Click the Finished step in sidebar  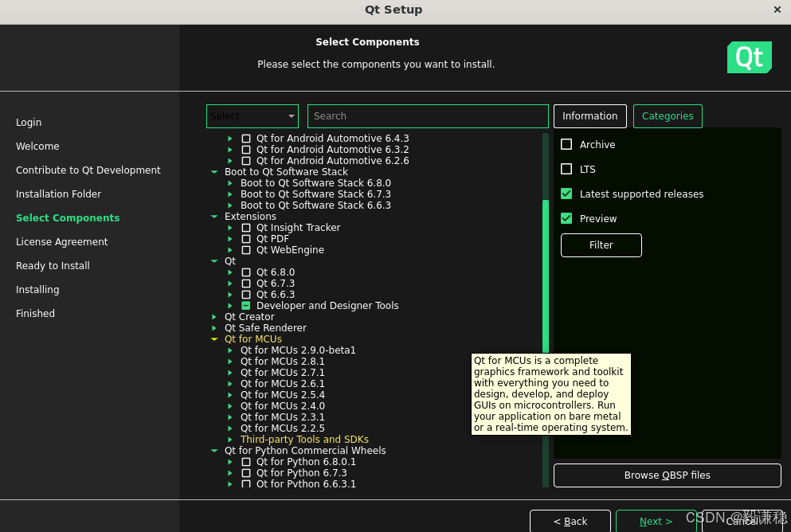pyautogui.click(x=35, y=313)
